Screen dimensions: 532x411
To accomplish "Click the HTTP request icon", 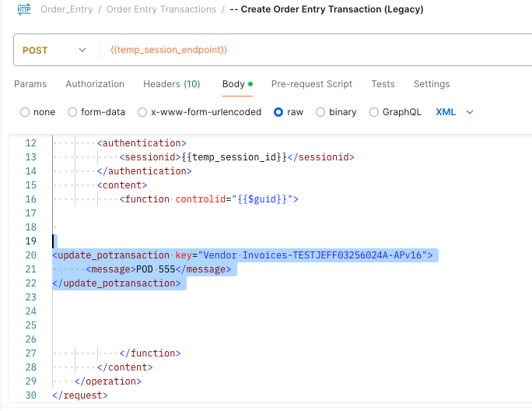I will coord(24,9).
